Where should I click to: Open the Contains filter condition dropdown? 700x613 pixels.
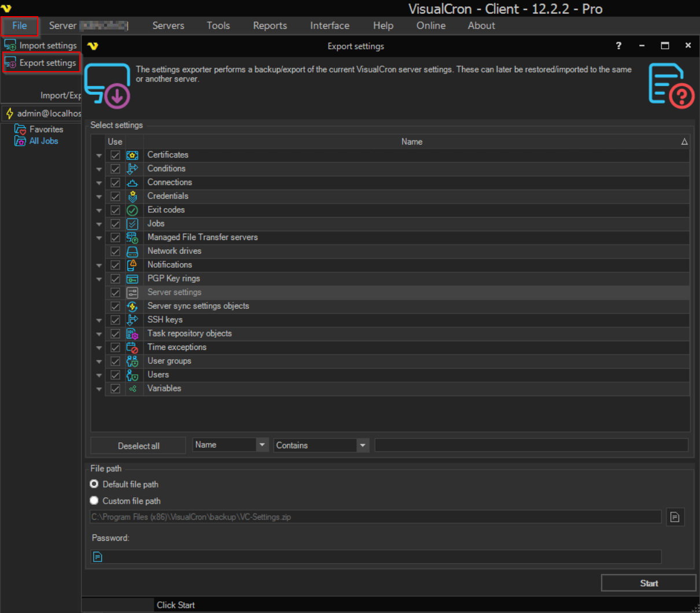363,445
